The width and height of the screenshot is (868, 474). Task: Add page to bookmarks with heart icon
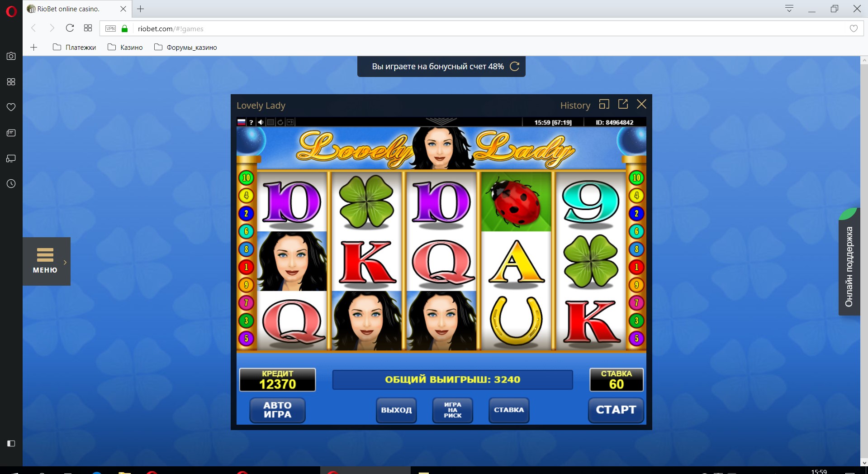854,29
